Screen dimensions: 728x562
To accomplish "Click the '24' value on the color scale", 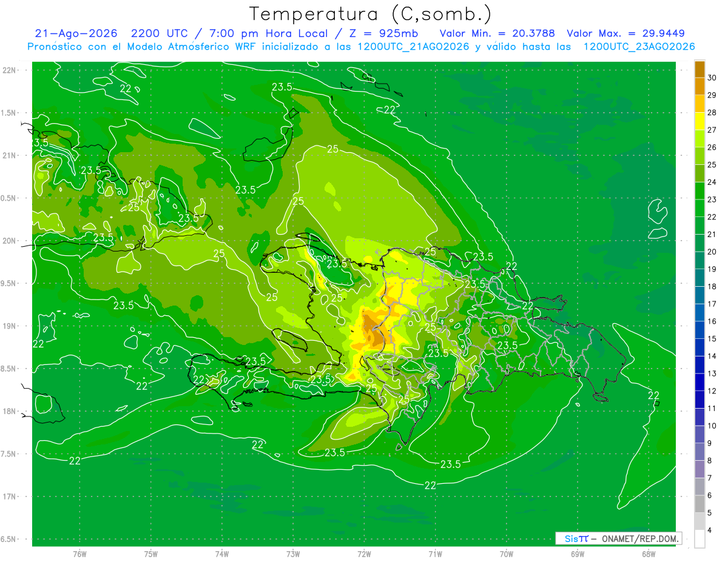I will [712, 182].
